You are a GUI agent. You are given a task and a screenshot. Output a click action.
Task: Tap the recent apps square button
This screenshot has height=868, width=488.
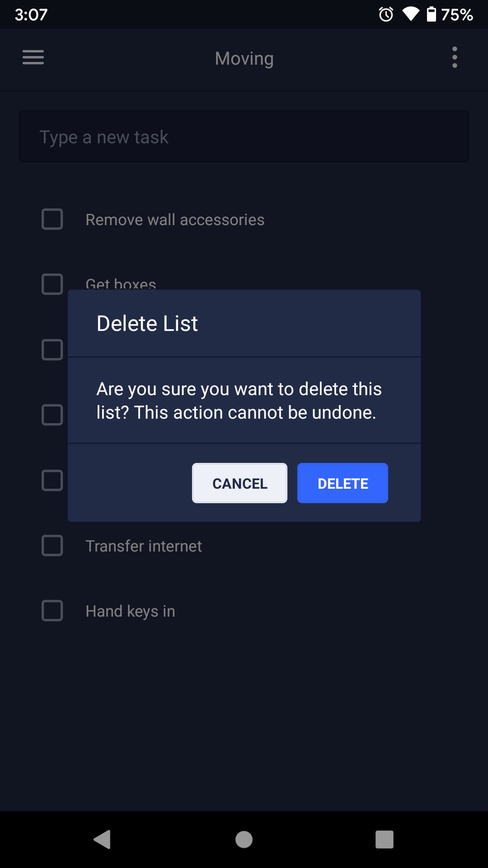385,840
